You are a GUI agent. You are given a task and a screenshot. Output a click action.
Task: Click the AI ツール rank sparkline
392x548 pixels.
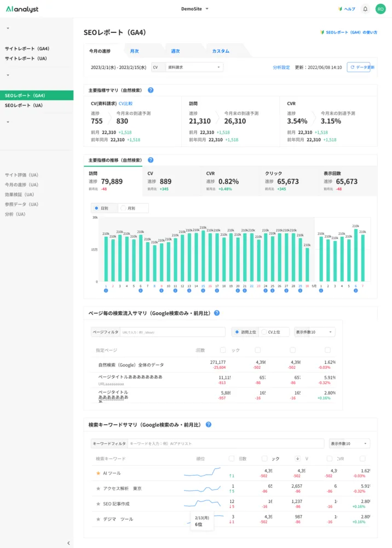pos(202,472)
